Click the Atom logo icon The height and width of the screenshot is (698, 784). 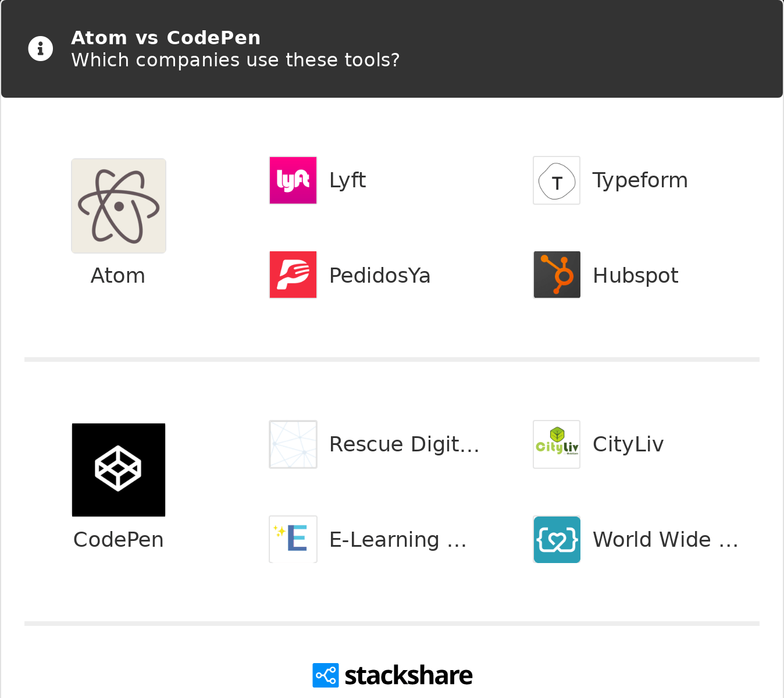[x=119, y=206]
